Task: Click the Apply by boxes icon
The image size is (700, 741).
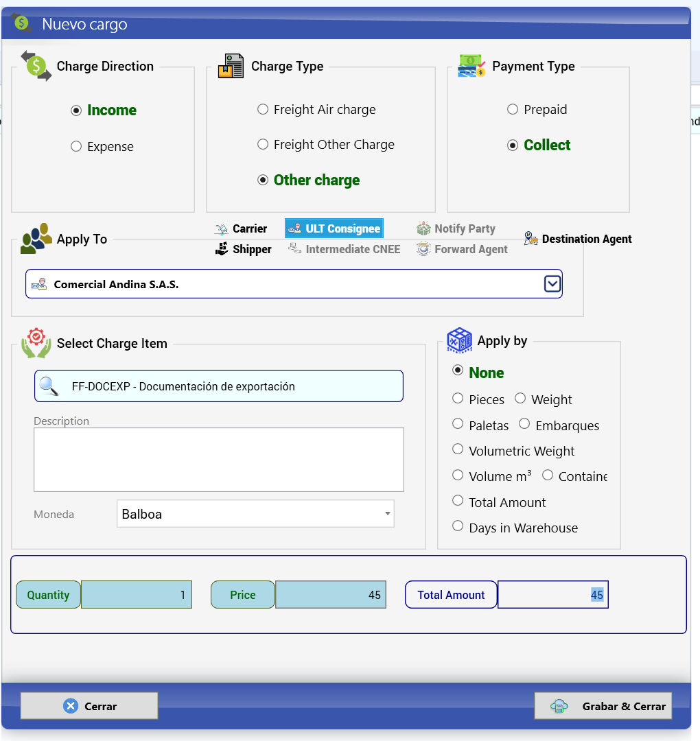Action: click(459, 340)
